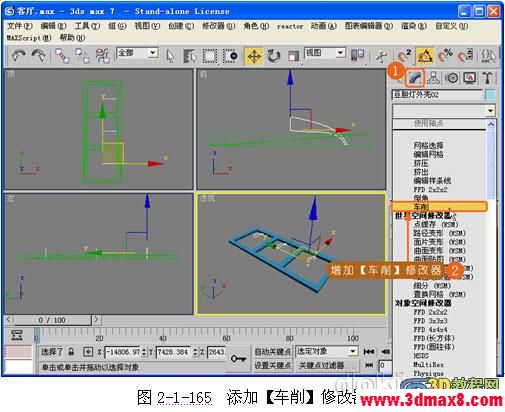Choose 挤出 in the modifier list
Image resolution: width=505 pixels, height=412 pixels.
coord(421,172)
